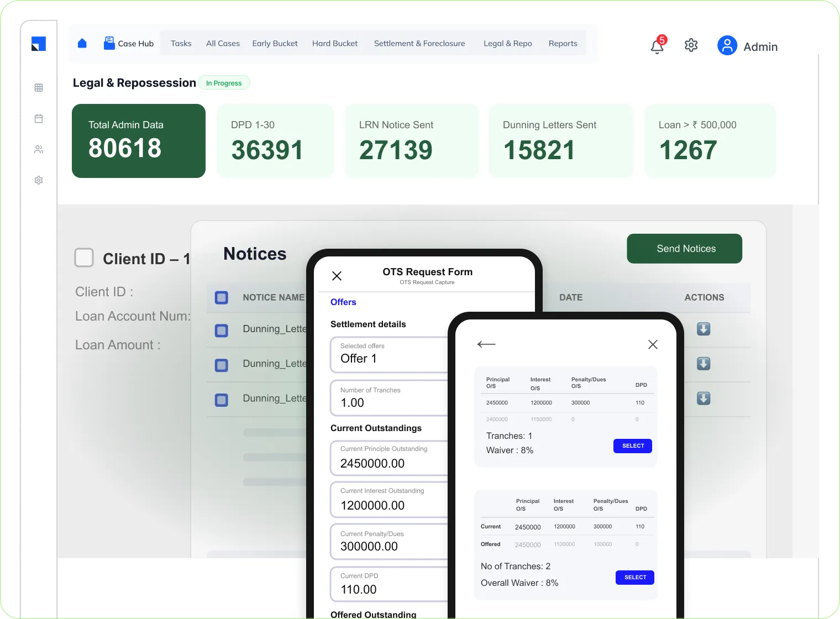
Task: Open the calendar icon in sidebar
Action: [39, 118]
